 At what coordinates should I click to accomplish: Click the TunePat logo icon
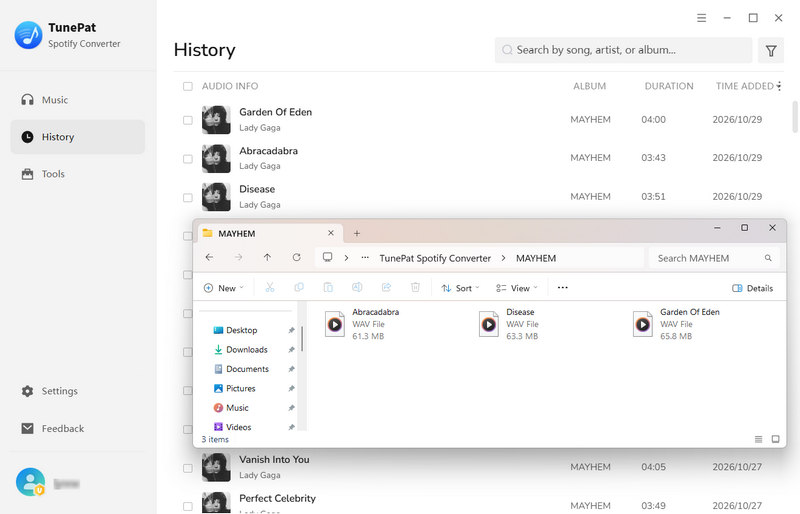(x=29, y=35)
